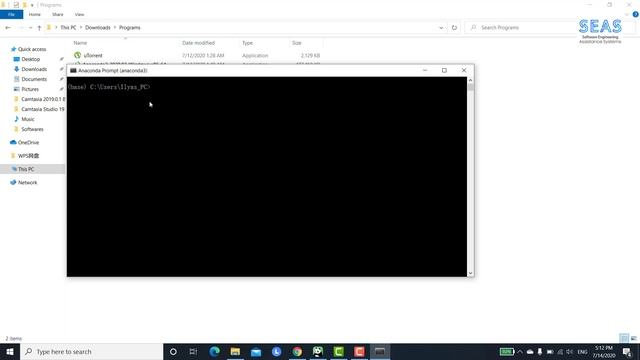Screen dimensions: 640x360
Task: Select the uTorrent application file
Action: point(93,56)
